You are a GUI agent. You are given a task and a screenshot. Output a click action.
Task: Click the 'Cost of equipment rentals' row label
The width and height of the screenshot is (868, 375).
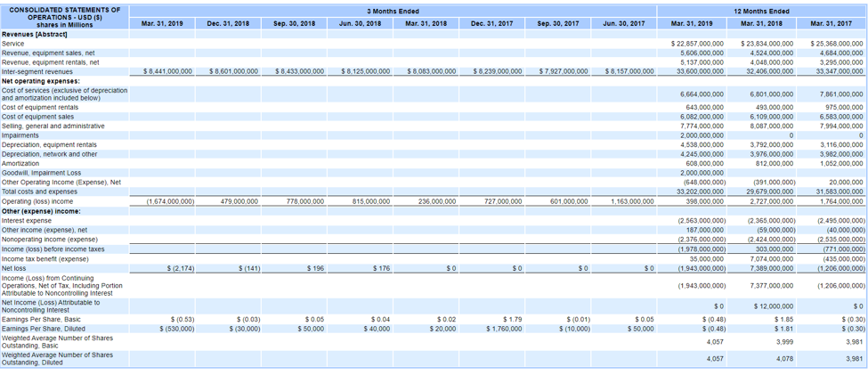(x=40, y=107)
